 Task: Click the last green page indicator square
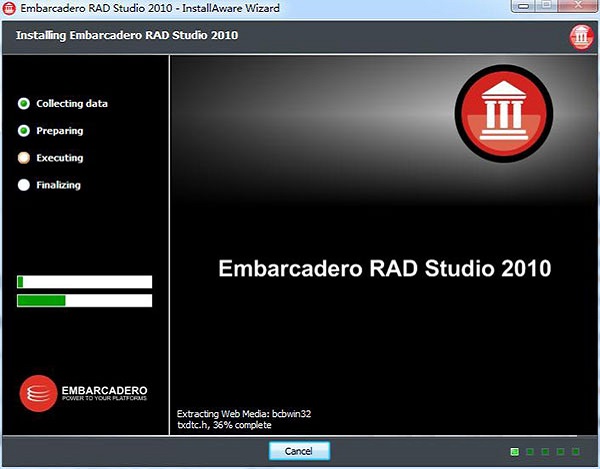click(x=576, y=452)
